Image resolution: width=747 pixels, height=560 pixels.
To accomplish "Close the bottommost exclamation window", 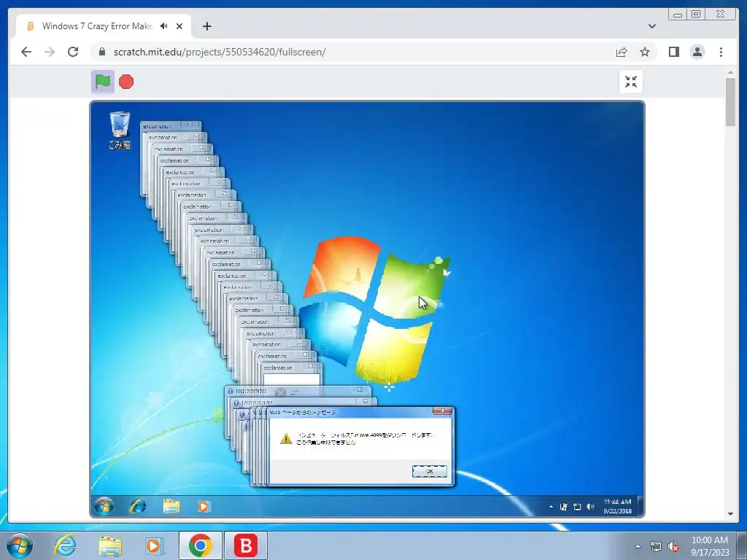I will [x=311, y=367].
